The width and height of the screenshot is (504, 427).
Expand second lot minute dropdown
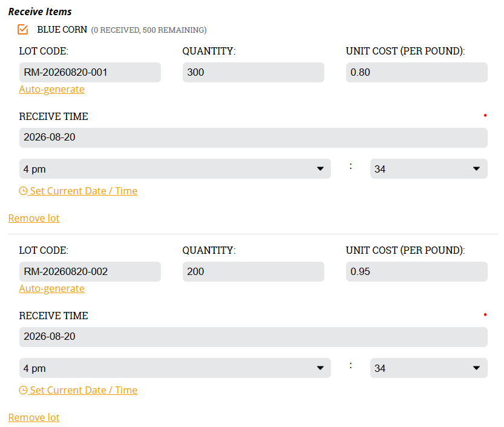429,368
